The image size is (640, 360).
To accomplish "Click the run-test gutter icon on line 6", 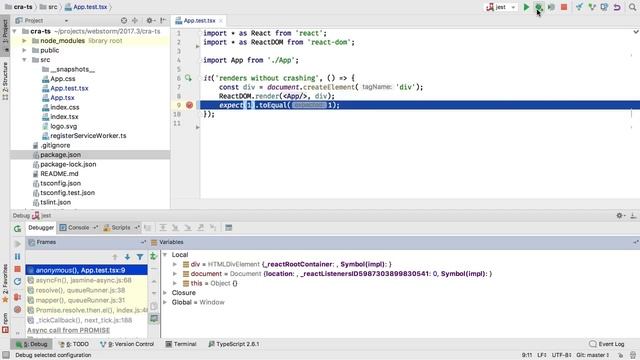I will (x=188, y=78).
